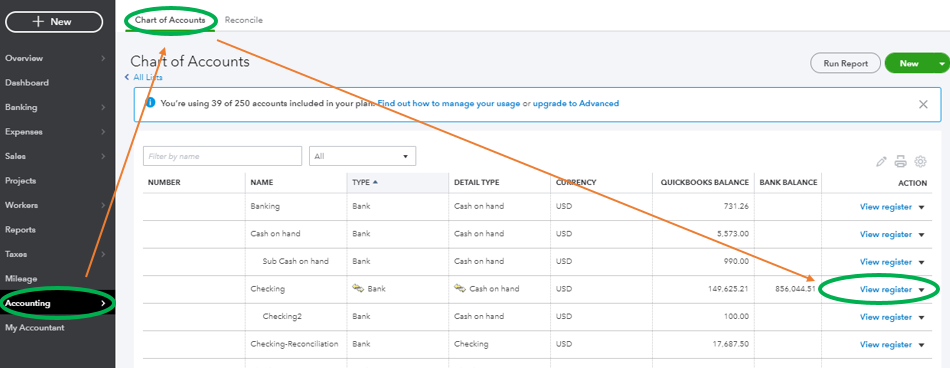
Task: Open the gear settings icon above the table
Action: pyautogui.click(x=920, y=162)
